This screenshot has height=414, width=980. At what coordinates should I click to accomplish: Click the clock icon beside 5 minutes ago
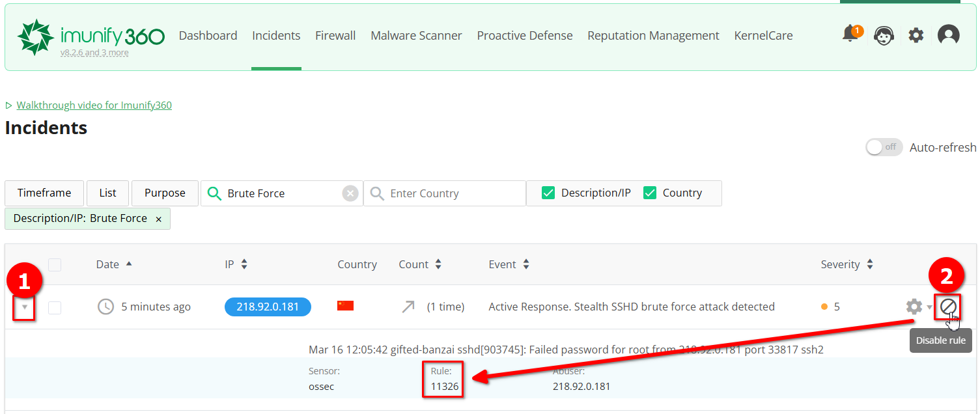pyautogui.click(x=105, y=307)
